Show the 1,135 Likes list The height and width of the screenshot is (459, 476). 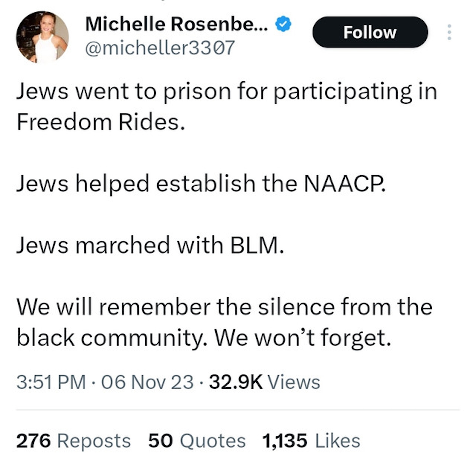click(x=311, y=441)
